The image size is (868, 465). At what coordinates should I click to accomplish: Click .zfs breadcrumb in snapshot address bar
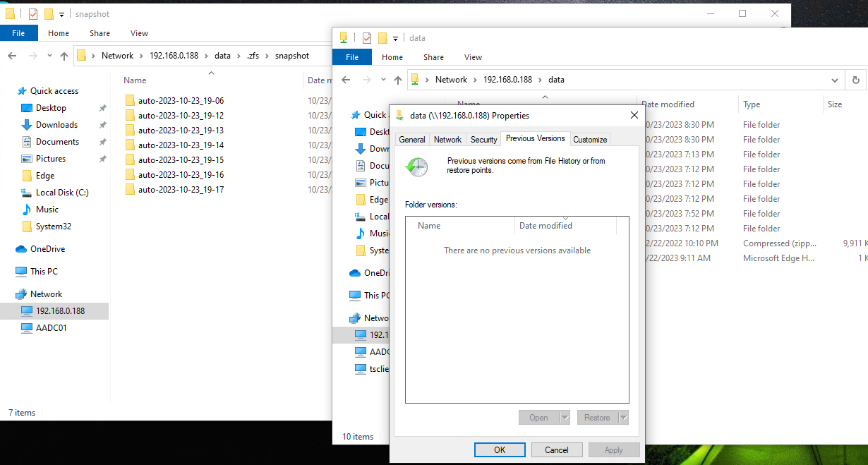tap(253, 56)
